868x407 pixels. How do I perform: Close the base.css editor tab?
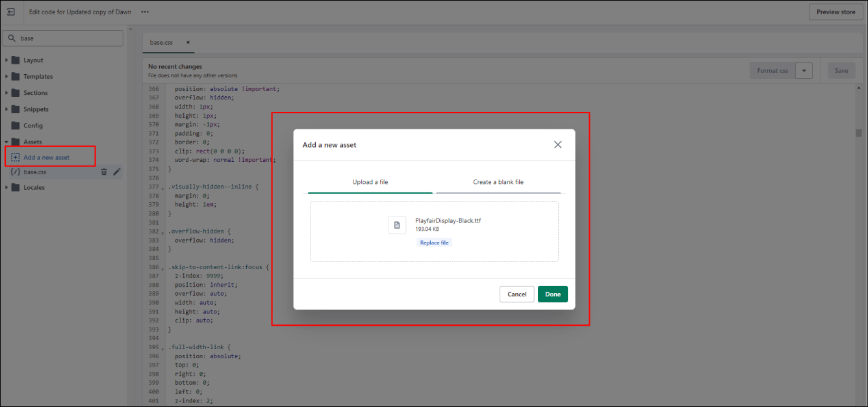click(188, 42)
